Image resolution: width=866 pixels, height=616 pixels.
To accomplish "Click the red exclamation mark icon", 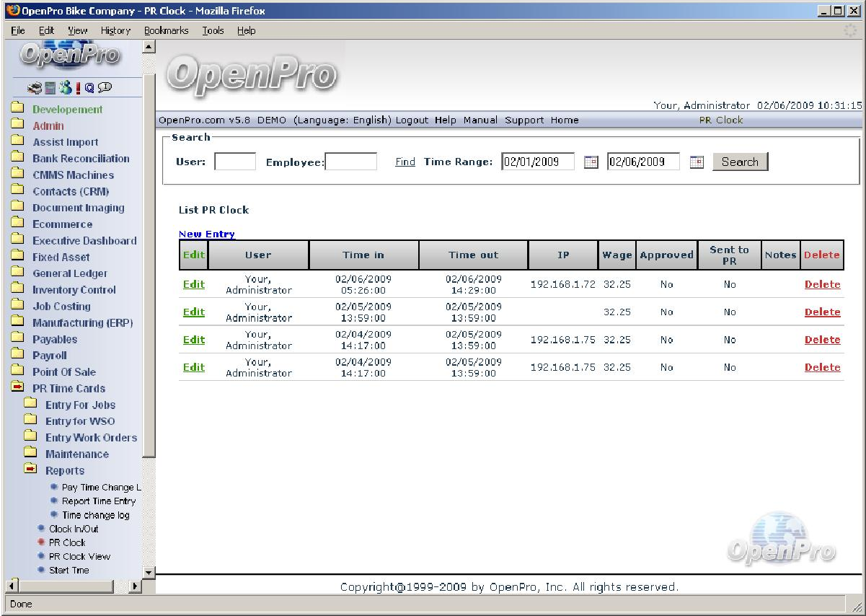I will pyautogui.click(x=78, y=88).
